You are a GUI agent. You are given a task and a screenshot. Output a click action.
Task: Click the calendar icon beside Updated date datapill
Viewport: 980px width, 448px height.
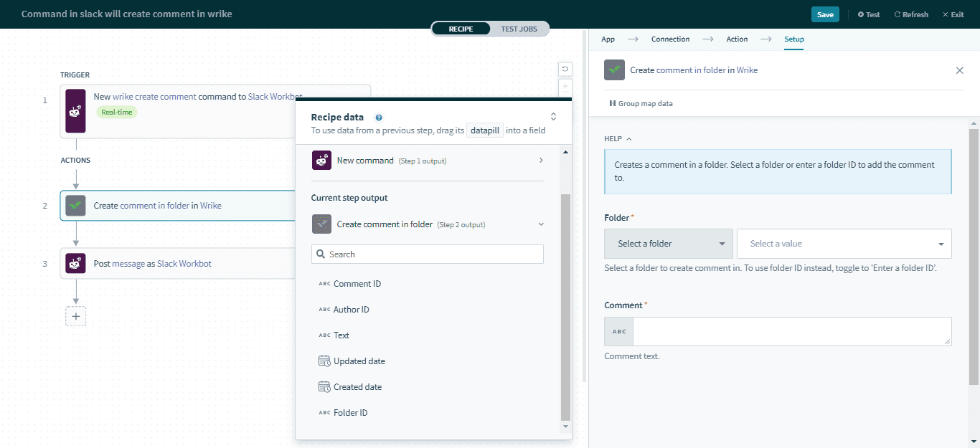[323, 361]
